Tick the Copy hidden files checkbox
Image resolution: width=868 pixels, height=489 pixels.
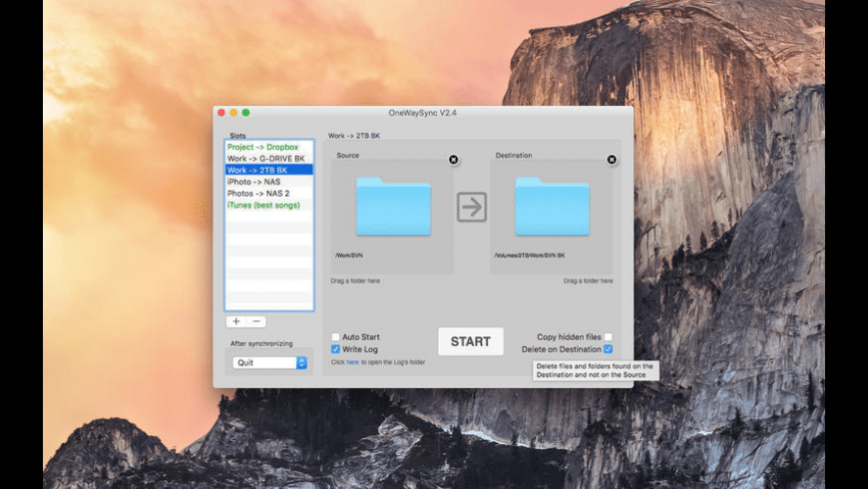tap(609, 336)
